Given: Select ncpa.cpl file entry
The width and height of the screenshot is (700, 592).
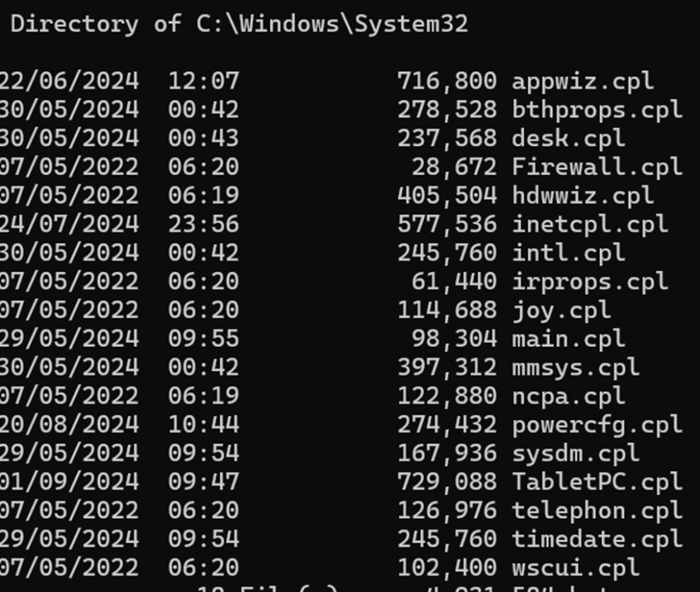Looking at the screenshot, I should pos(568,397).
